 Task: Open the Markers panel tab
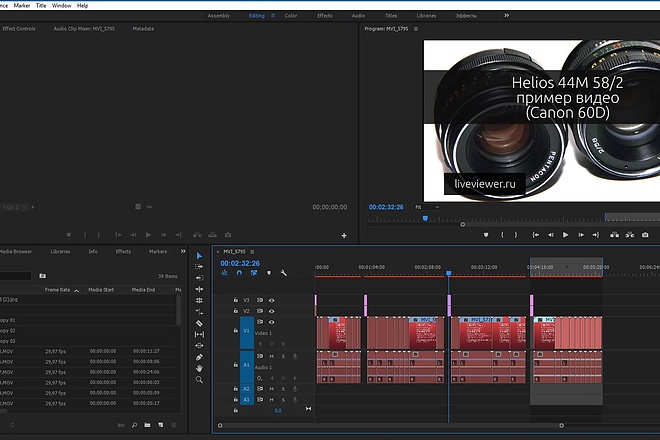pos(158,251)
